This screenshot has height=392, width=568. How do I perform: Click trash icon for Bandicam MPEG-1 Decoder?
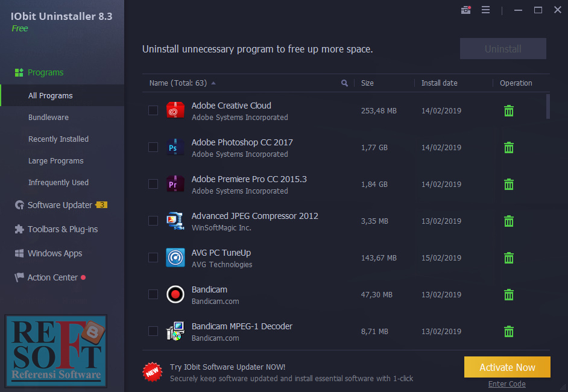click(x=508, y=332)
